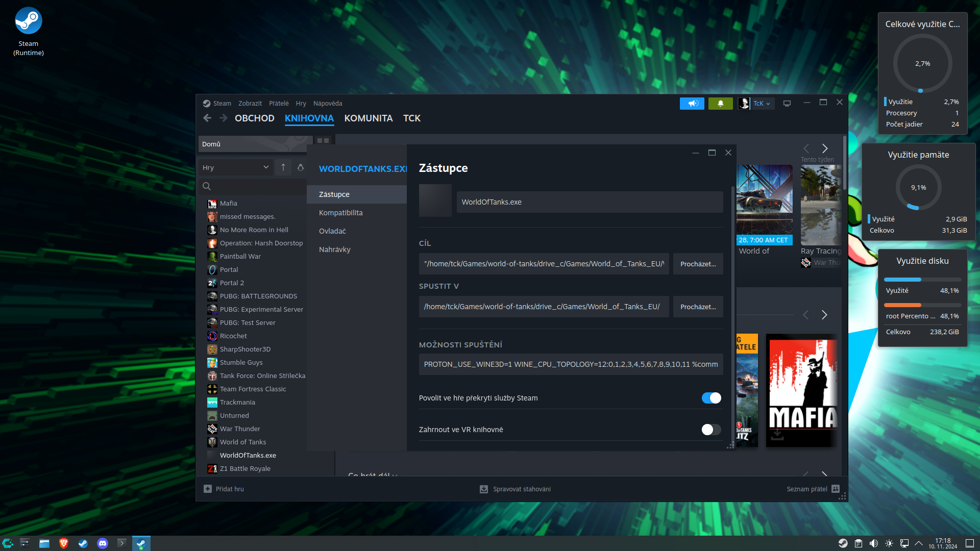Image resolution: width=980 pixels, height=551 pixels.
Task: Open the TcK account dropdown
Action: tap(761, 104)
